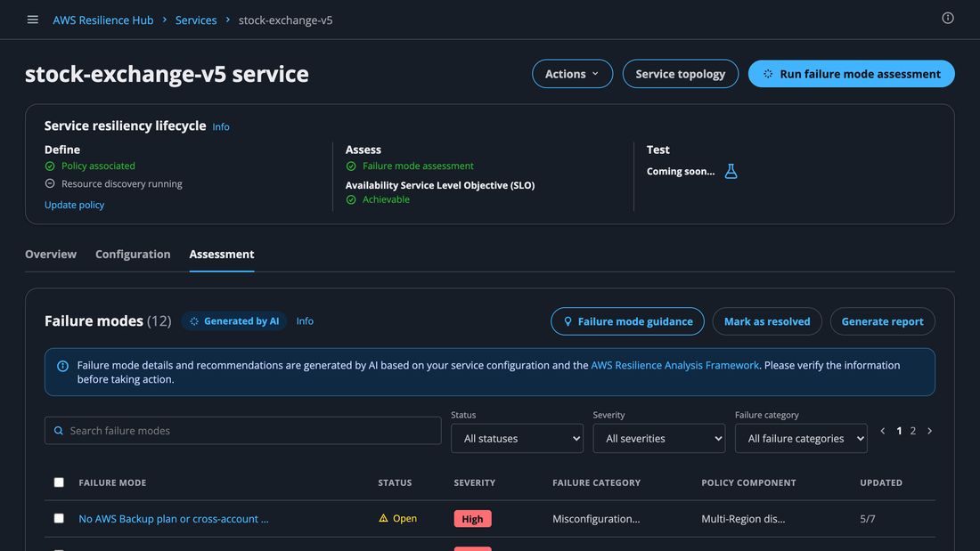Switch to the Overview tab
The width and height of the screenshot is (980, 551).
(x=51, y=255)
